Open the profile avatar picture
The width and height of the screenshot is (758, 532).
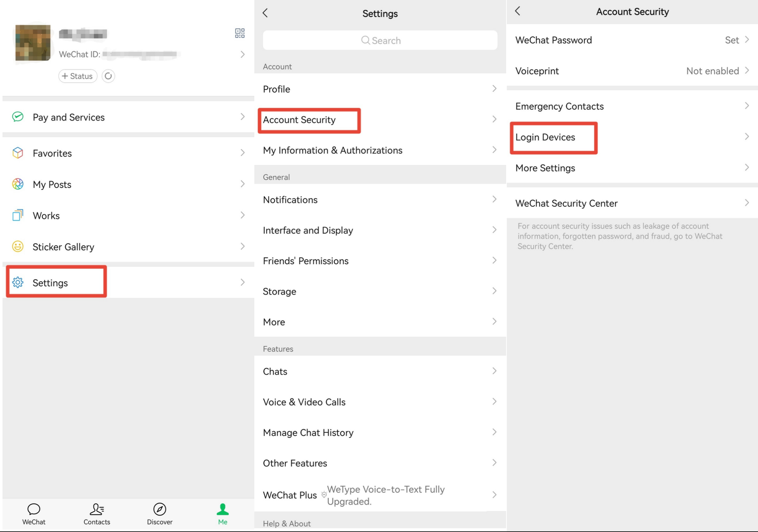[33, 42]
